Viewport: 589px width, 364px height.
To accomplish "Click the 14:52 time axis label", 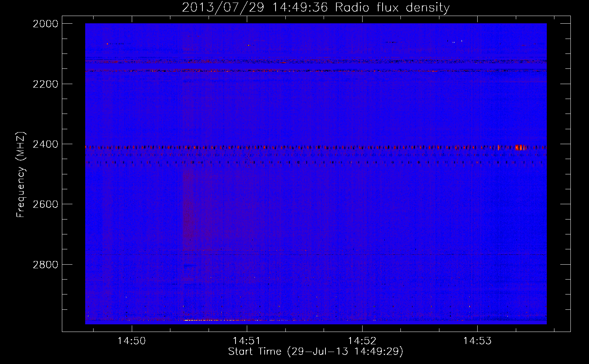I will point(362,341).
